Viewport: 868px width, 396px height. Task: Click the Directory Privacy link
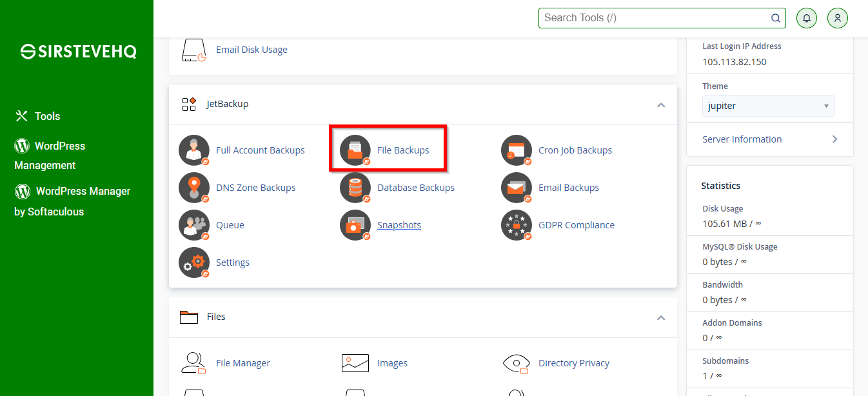tap(574, 363)
